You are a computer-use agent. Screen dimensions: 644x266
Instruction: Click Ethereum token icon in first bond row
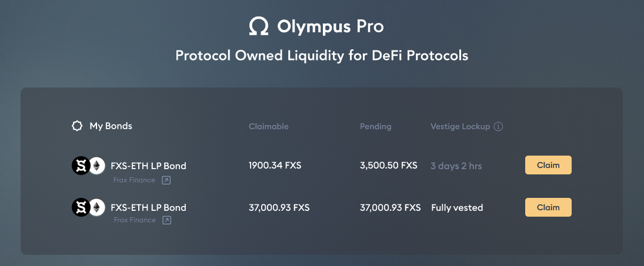97,166
